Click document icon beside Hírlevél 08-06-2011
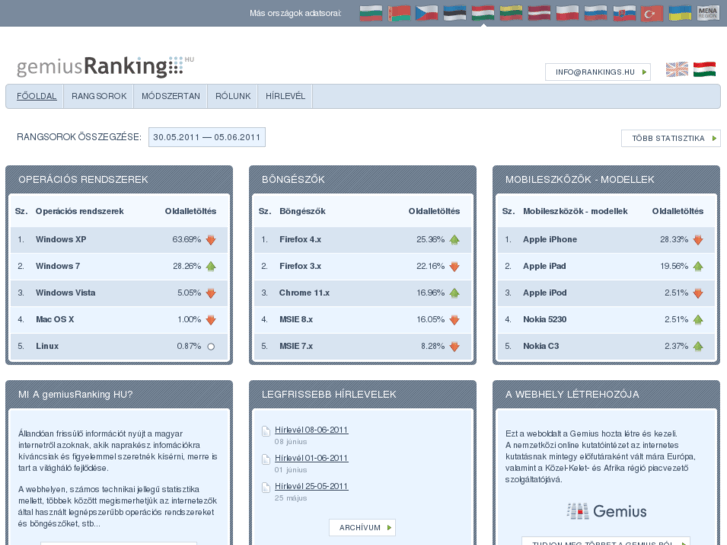 coord(266,431)
